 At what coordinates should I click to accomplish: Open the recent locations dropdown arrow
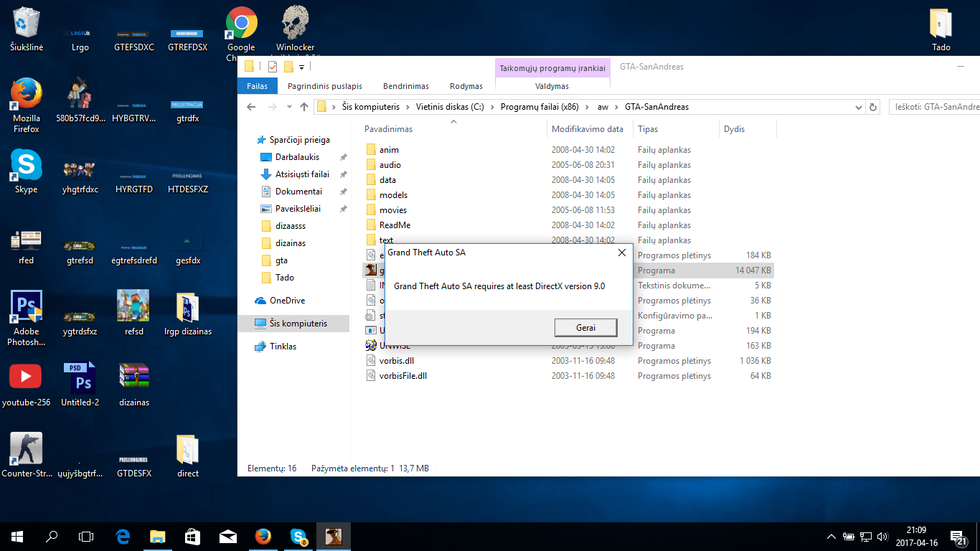point(291,107)
